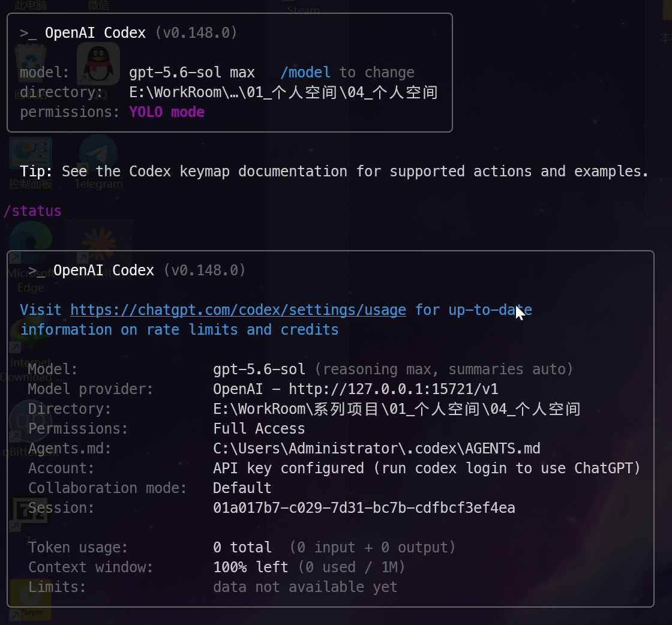Open the chatgpt.com codex settings usage link

pos(238,310)
